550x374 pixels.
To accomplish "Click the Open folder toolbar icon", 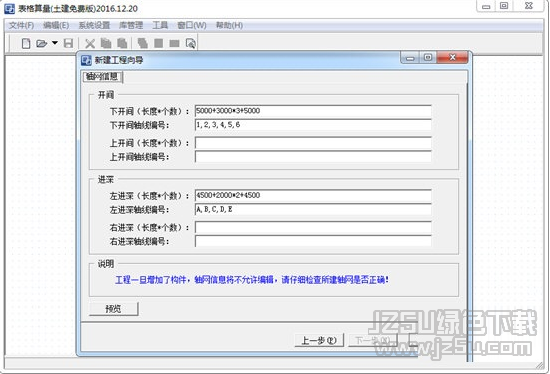I will coord(42,44).
